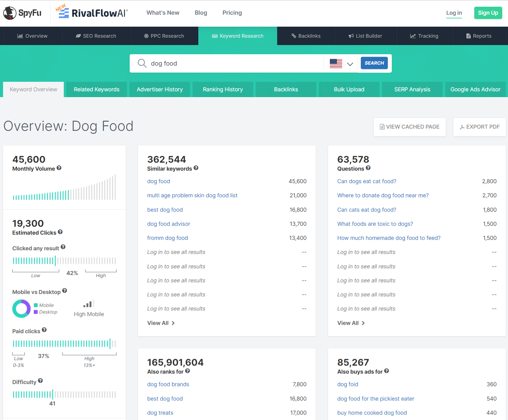Click the SEO Research leaf icon
This screenshot has height=420, width=508.
click(78, 36)
